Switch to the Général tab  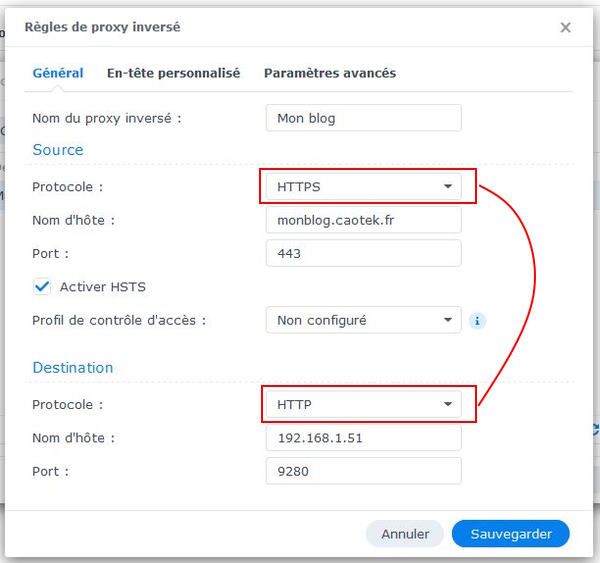pos(58,73)
